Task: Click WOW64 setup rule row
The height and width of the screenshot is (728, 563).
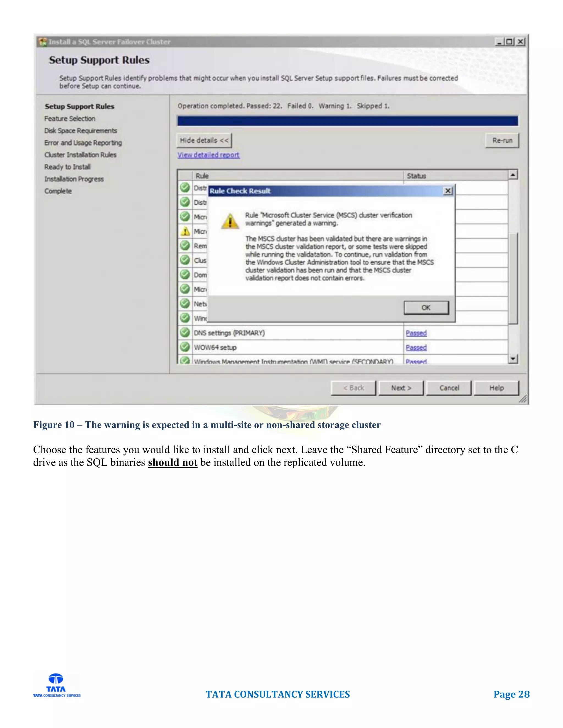Action: coord(343,347)
